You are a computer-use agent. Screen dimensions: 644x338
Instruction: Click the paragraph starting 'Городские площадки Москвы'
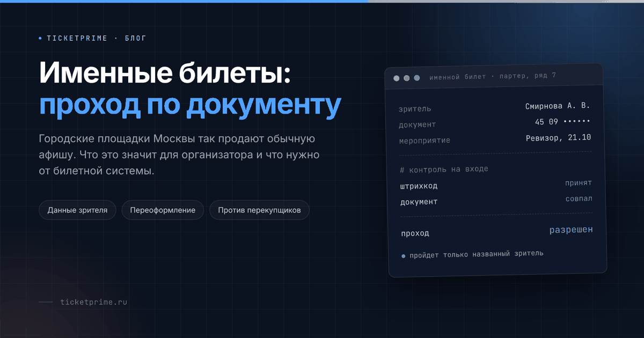pos(180,155)
